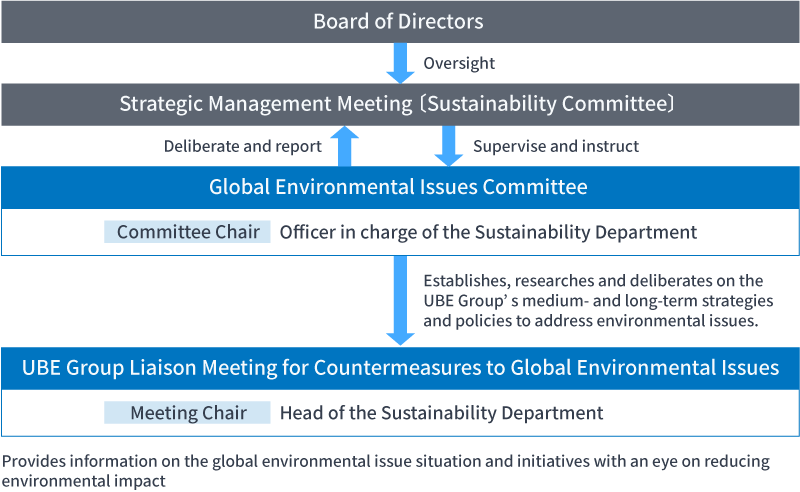The height and width of the screenshot is (492, 800).
Task: Click Officer in charge of Sustainability Department
Action: point(488,232)
